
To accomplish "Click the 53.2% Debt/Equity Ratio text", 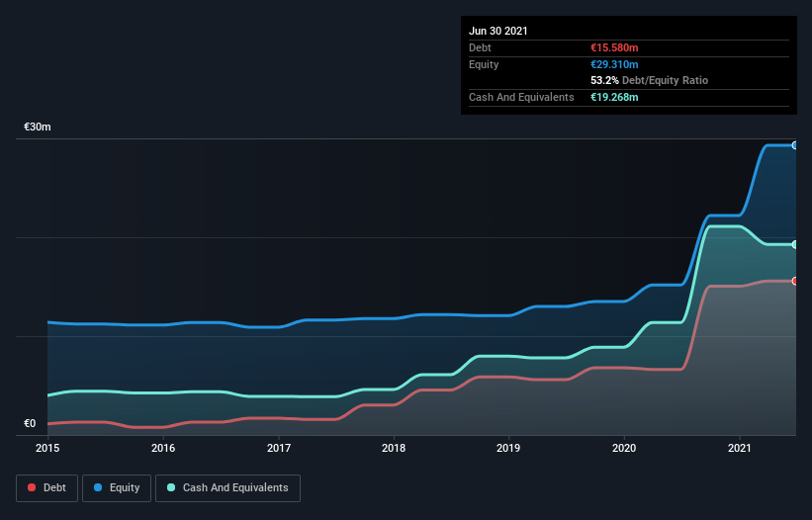I will pos(650,80).
